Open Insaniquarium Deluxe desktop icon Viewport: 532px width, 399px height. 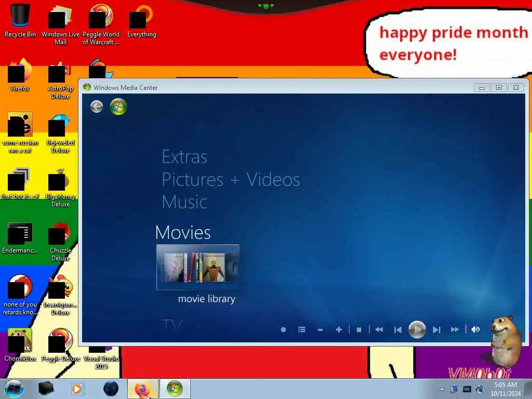click(x=60, y=295)
